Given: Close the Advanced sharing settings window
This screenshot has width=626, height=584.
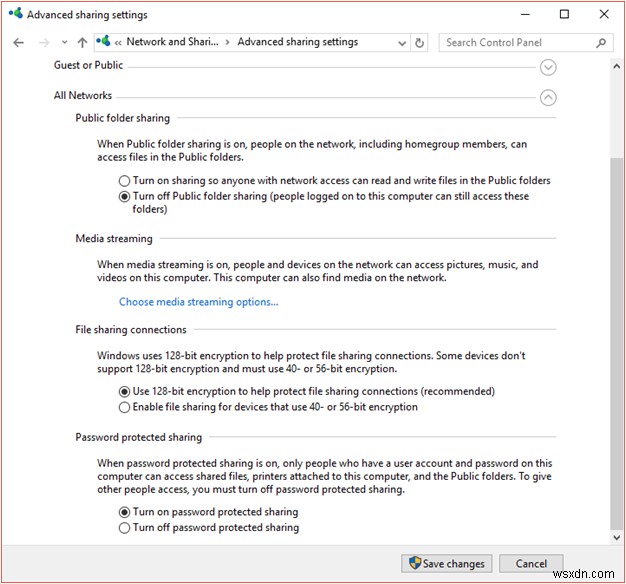Looking at the screenshot, I should [x=604, y=14].
